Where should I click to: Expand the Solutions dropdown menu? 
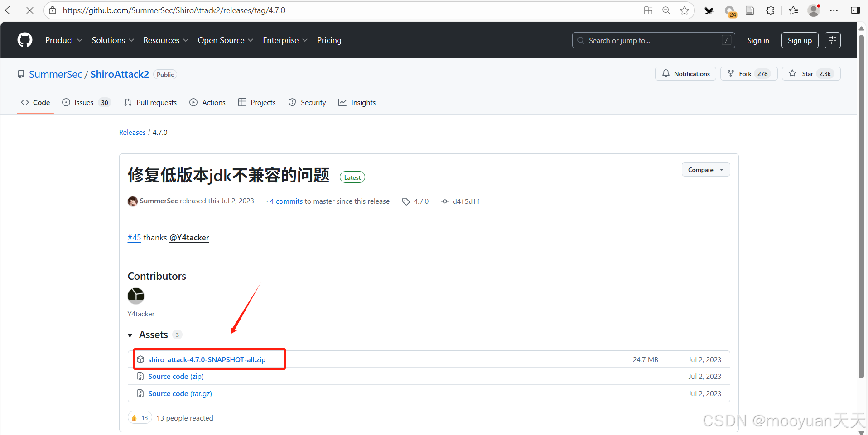pos(113,40)
